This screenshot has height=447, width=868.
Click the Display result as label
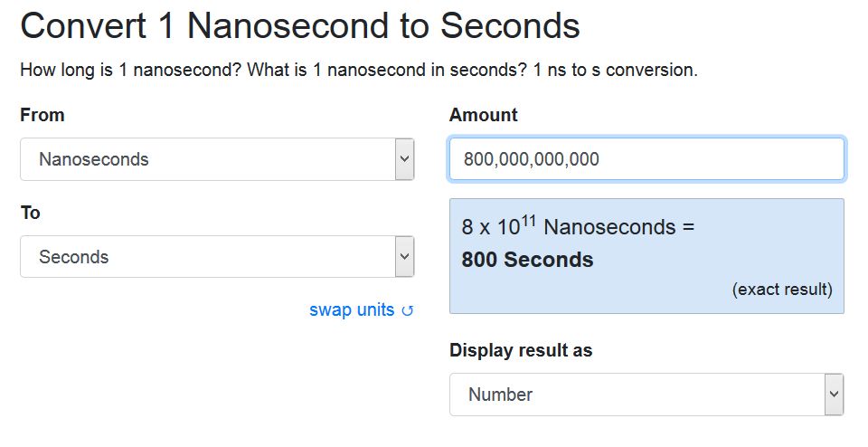pyautogui.click(x=521, y=350)
